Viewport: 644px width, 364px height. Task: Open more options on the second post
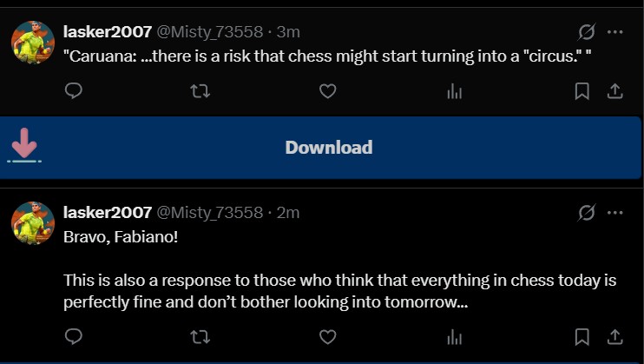615,213
